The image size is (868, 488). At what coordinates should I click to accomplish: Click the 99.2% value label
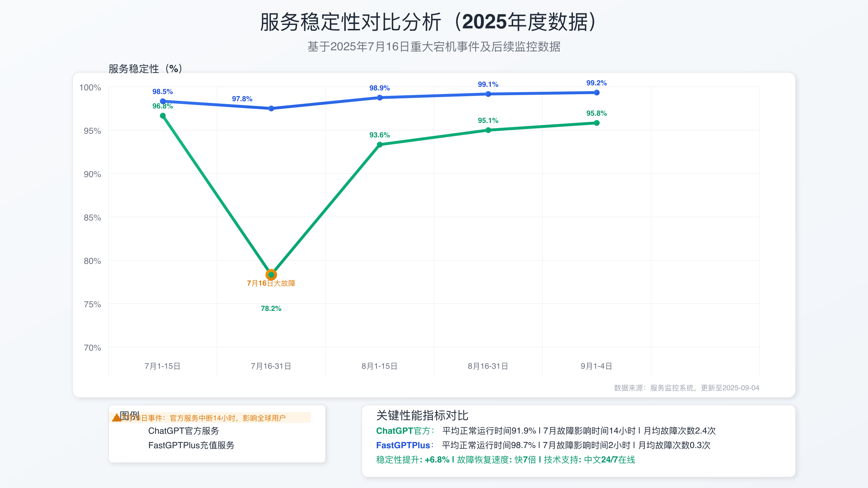(x=597, y=83)
